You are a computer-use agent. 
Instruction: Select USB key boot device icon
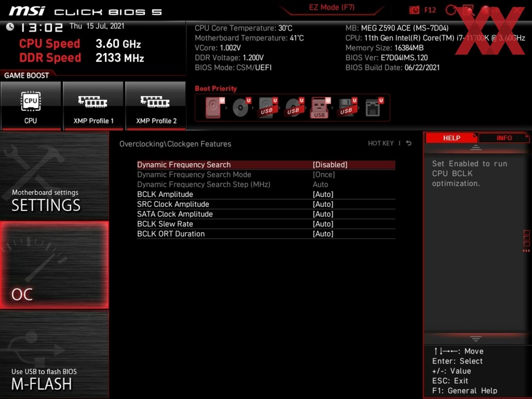[320, 108]
